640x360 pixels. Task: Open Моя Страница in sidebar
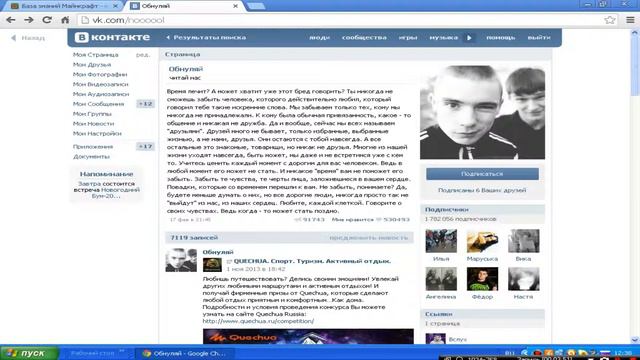[x=96, y=55]
